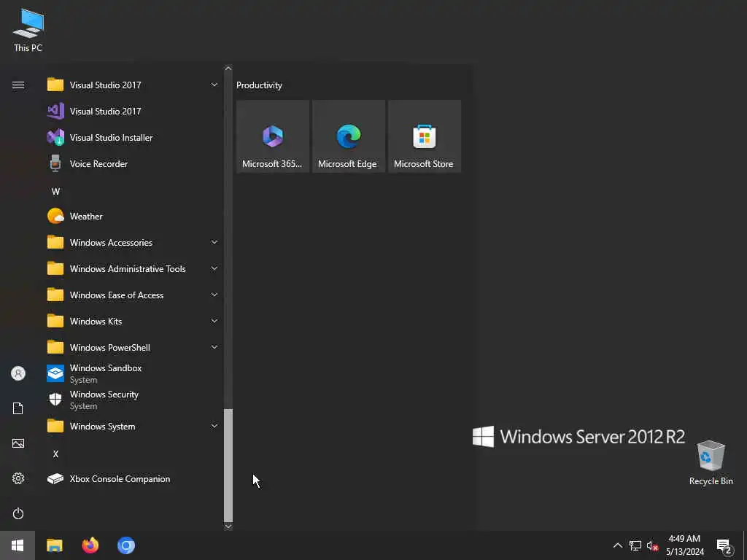Open the Visual Studio 2017 app icon
Screen dimensions: 747x560
pyautogui.click(x=55, y=112)
